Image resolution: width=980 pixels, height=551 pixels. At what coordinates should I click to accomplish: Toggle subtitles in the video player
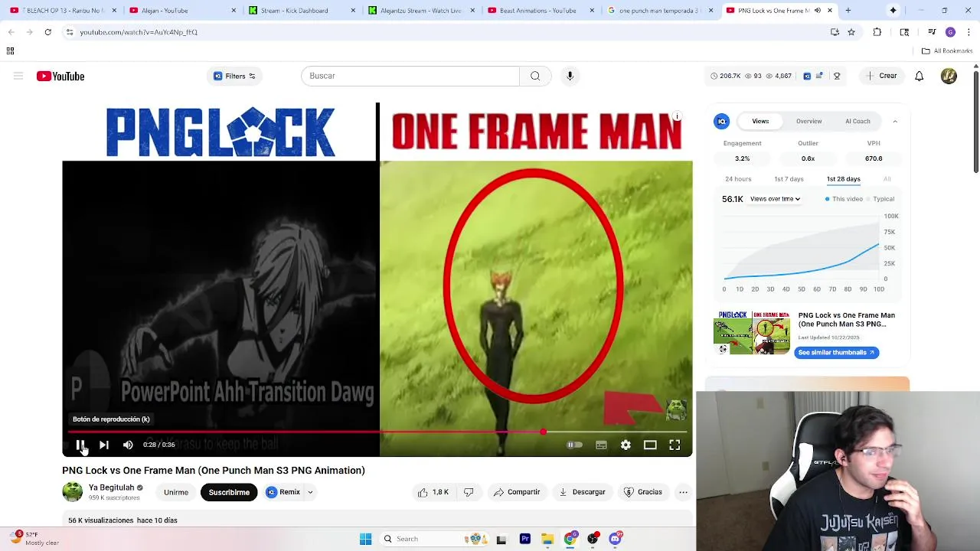tap(601, 445)
